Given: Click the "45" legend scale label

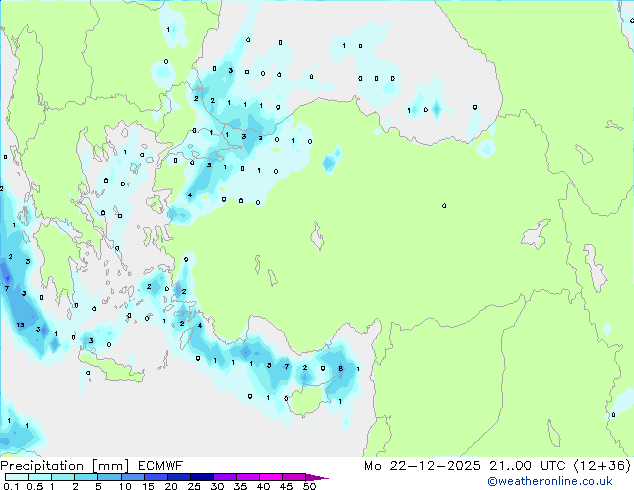Looking at the screenshot, I should tap(286, 486).
